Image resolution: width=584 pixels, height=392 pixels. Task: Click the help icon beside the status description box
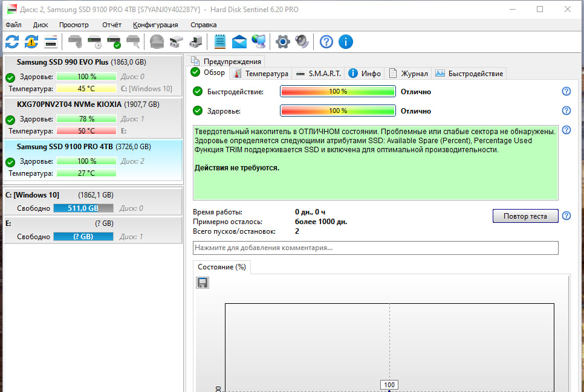[x=566, y=130]
